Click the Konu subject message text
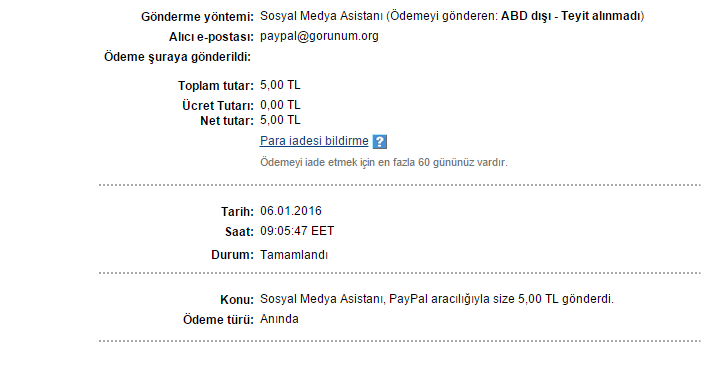 point(437,299)
